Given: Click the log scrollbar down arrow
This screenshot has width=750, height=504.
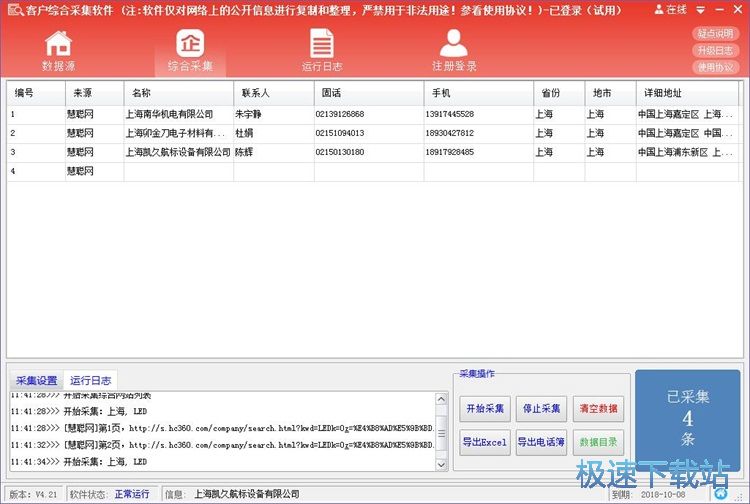Looking at the screenshot, I should click(x=441, y=464).
